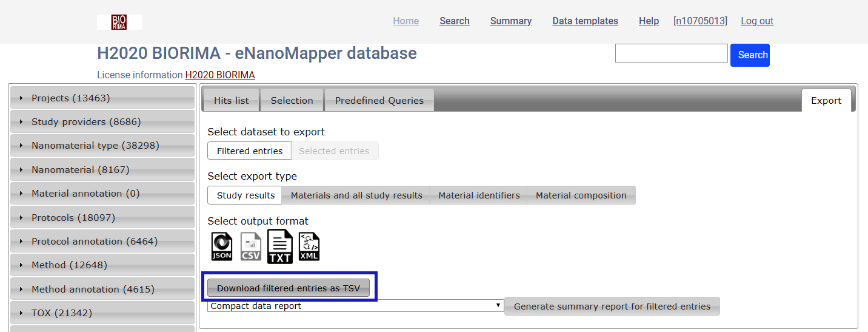
Task: Select Material composition export type
Action: (581, 195)
